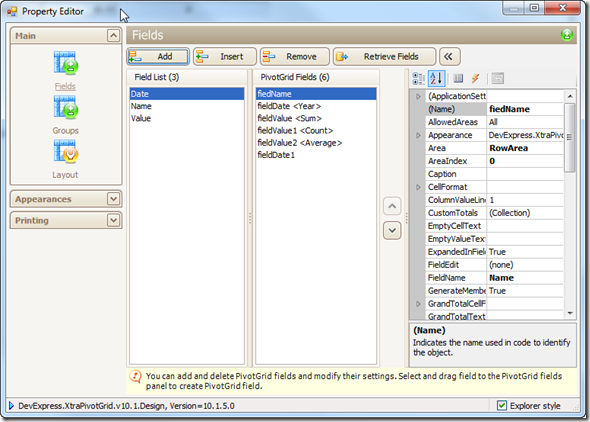This screenshot has height=422, width=590.
Task: Switch property grid to Categorized view
Action: pos(418,79)
